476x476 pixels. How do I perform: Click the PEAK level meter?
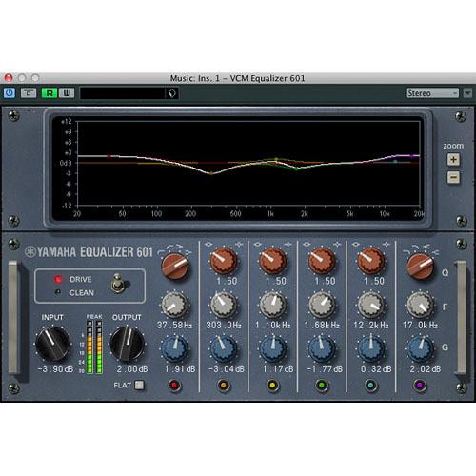click(94, 347)
